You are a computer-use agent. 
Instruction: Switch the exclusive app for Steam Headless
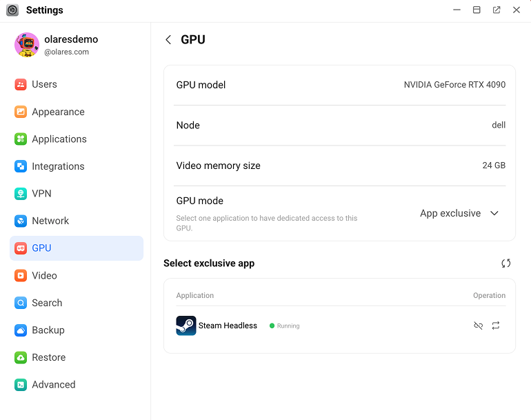point(496,326)
